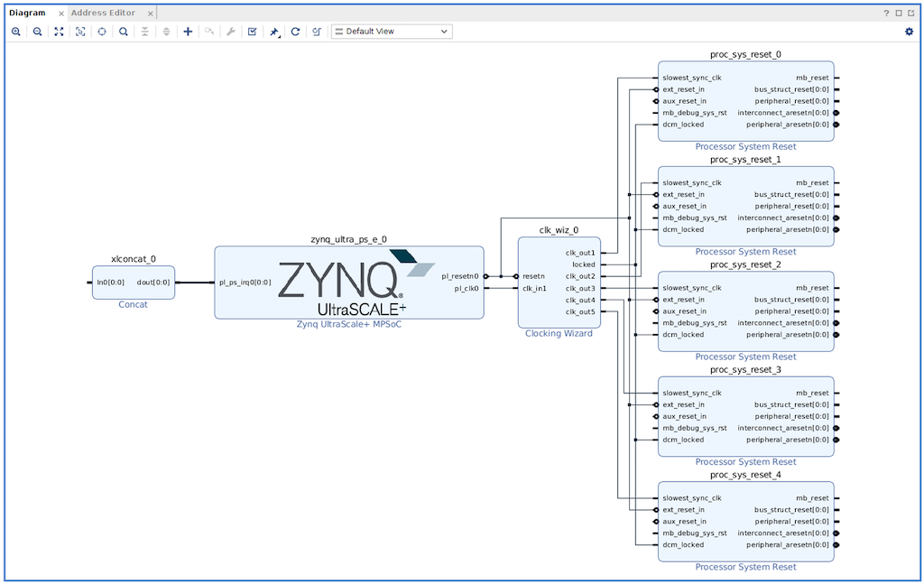Click the pl_resetn0 port on Zynq block
Screen dimensions: 924x584
point(460,276)
